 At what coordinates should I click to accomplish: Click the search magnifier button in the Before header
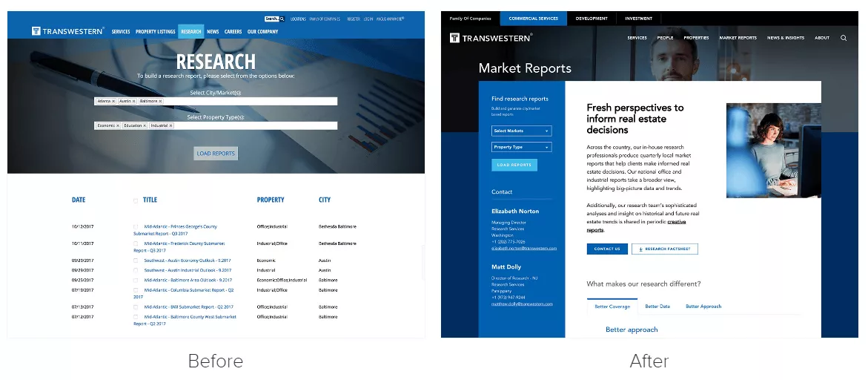(282, 19)
